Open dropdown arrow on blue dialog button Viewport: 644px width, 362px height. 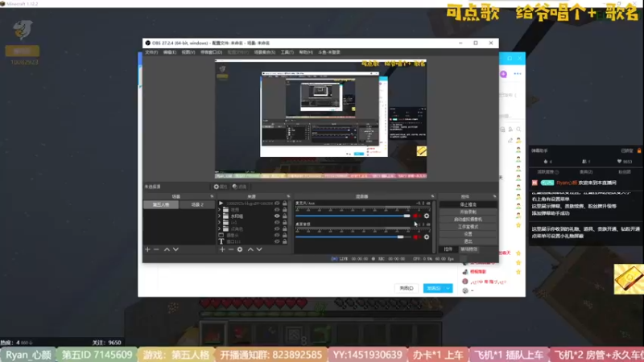coord(448,288)
